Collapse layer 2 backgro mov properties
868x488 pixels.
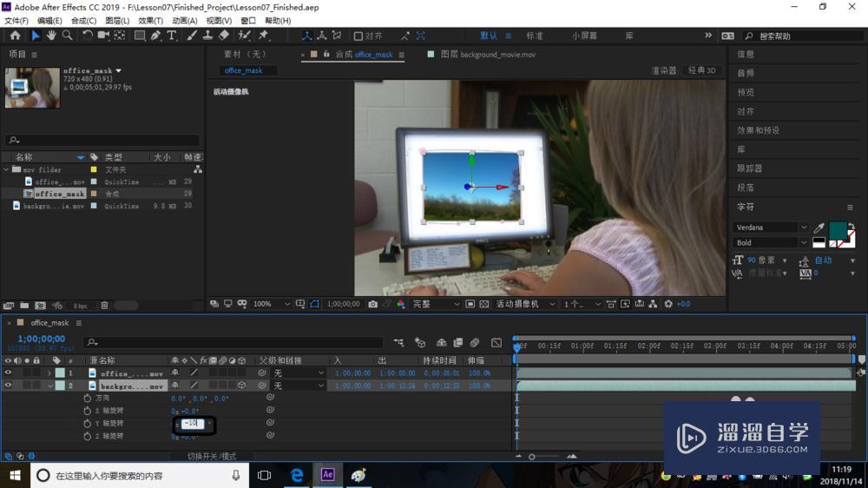point(49,386)
